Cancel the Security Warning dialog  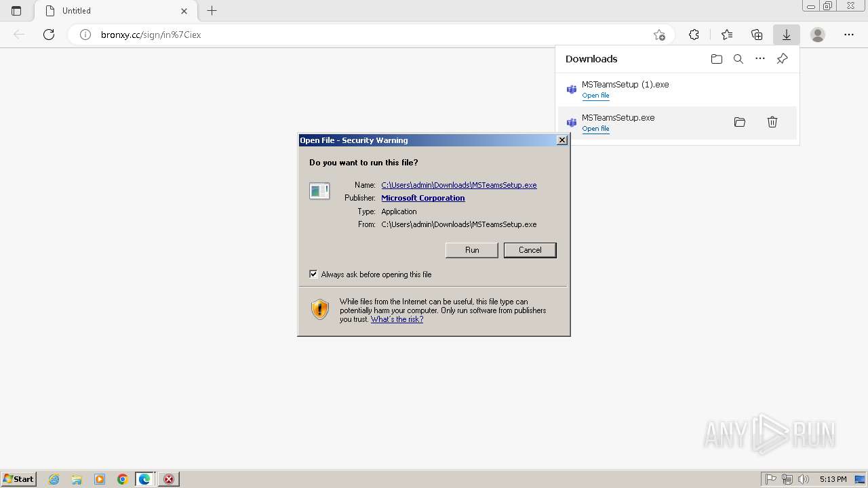pos(530,250)
